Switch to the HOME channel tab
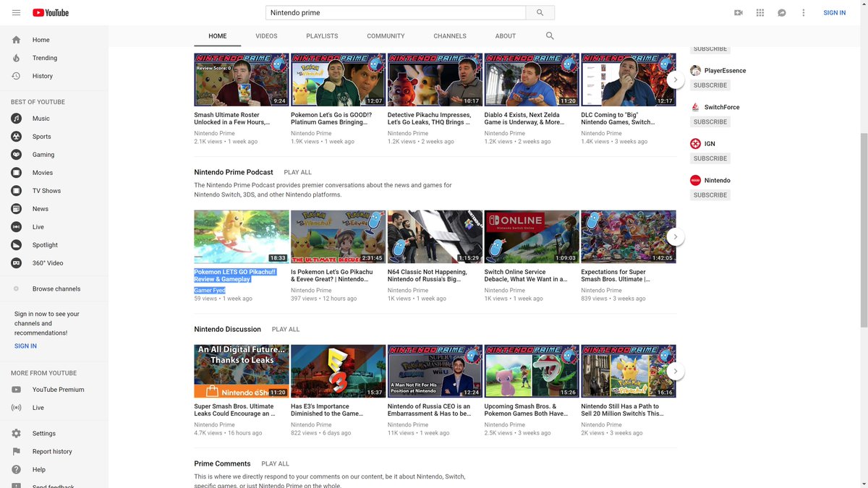Image resolution: width=868 pixels, height=488 pixels. coord(218,36)
